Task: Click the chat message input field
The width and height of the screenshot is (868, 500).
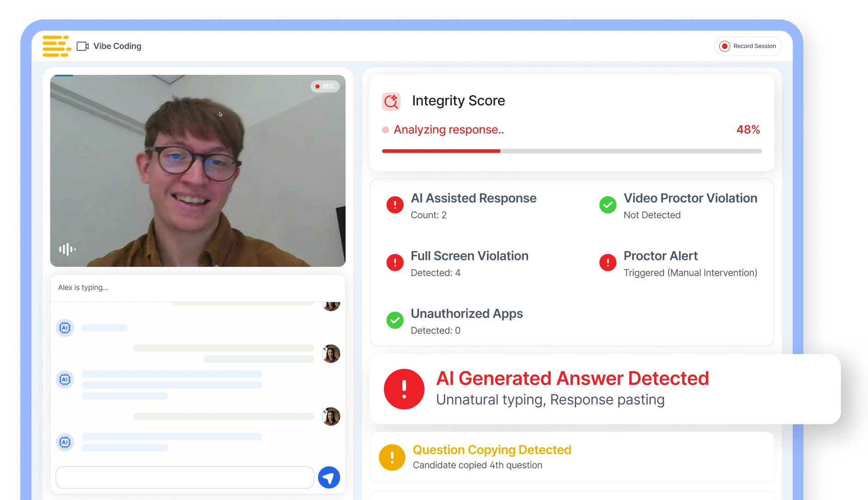Action: [185, 477]
